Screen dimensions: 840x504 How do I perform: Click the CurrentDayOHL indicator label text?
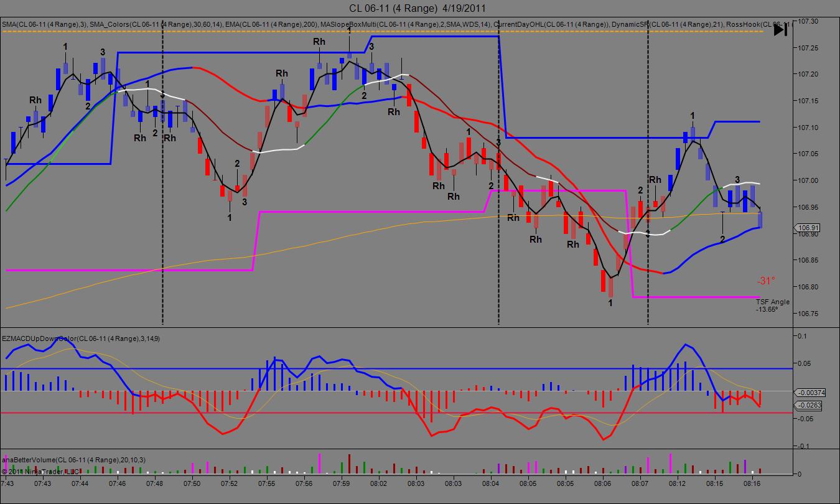(x=553, y=24)
